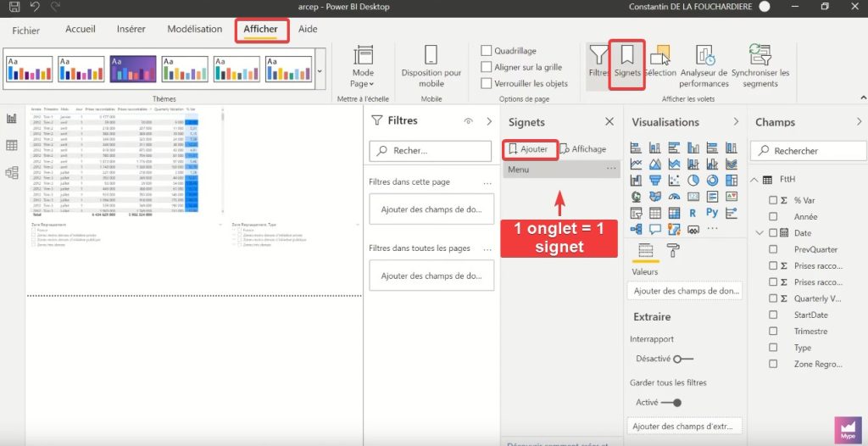Viewport: 868px width, 446px height.
Task: Open Synchroniser les segments pane
Action: point(760,66)
